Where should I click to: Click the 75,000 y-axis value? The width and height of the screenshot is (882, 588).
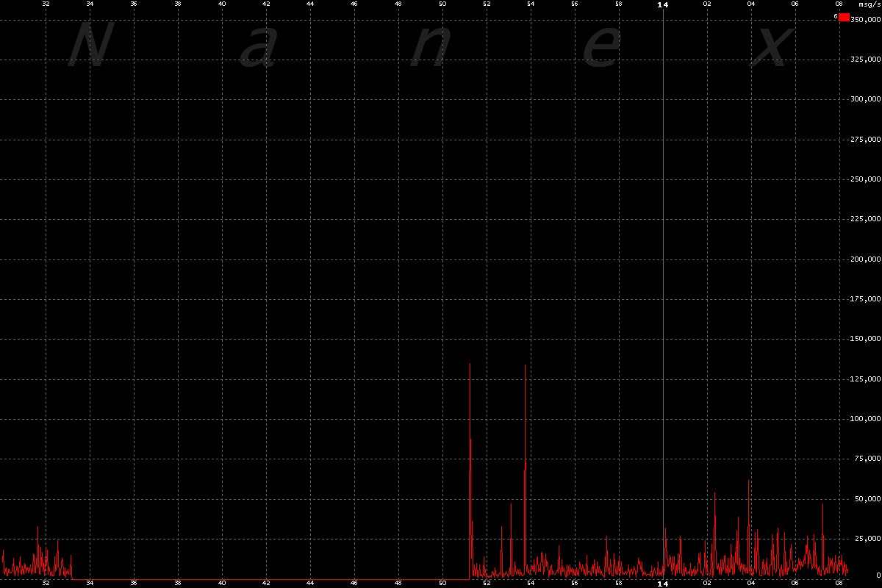point(867,459)
